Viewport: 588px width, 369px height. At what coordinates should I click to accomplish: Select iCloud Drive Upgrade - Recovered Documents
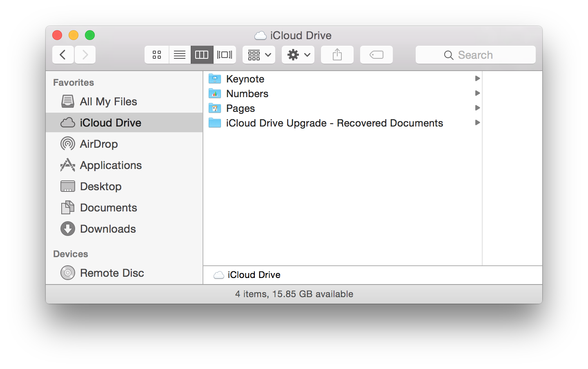[334, 123]
